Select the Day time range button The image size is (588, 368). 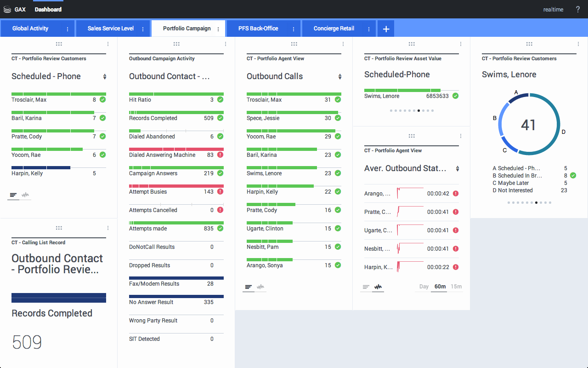tap(424, 287)
